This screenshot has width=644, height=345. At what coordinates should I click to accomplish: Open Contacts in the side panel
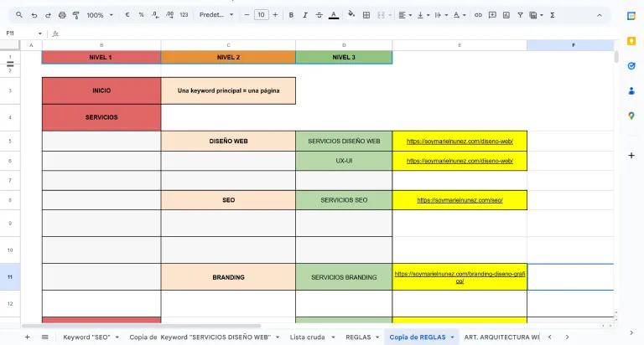(x=631, y=90)
